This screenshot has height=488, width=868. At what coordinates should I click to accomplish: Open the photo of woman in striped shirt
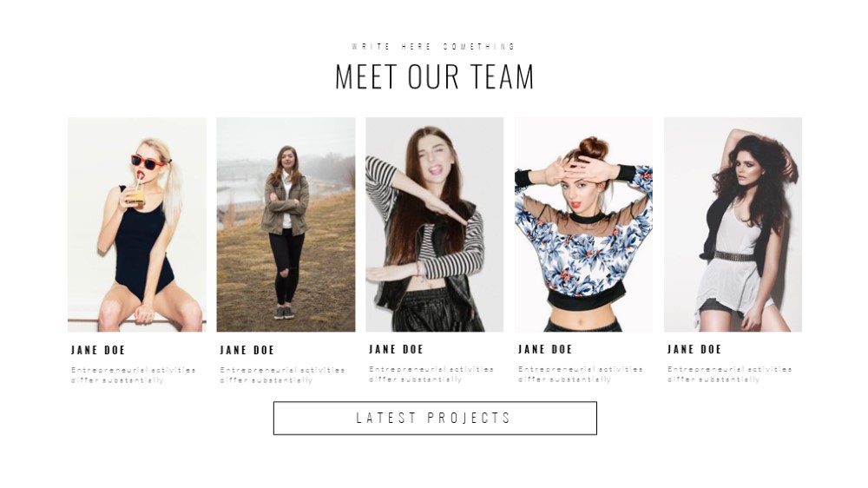435,224
